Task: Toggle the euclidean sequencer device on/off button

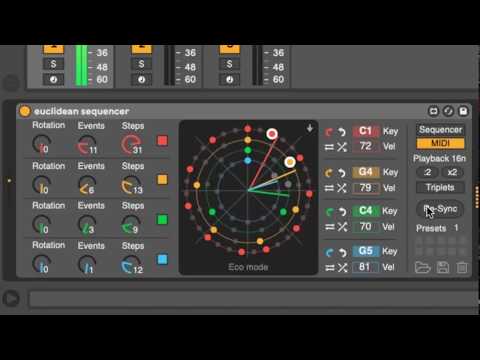Action: [x=25, y=111]
